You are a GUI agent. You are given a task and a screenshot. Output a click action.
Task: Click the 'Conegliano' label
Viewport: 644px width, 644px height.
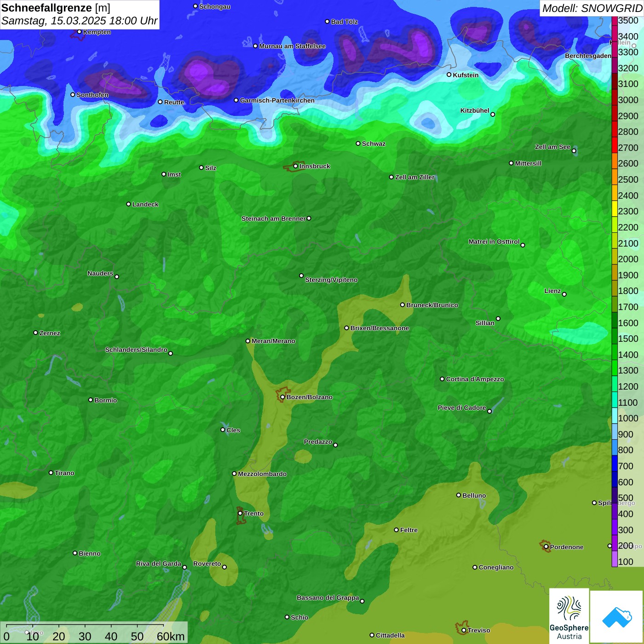[x=496, y=567]
